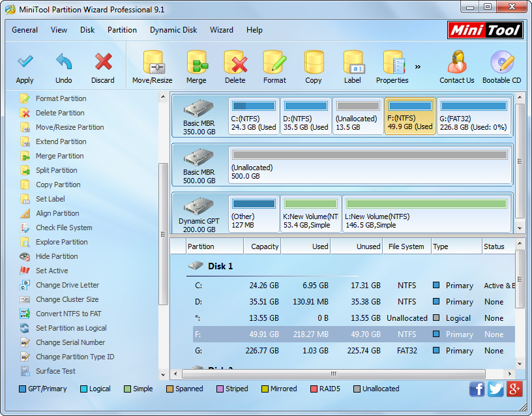The height and width of the screenshot is (416, 532).
Task: Select the 500.00 GB Basic MBR disk icon
Action: click(198, 157)
